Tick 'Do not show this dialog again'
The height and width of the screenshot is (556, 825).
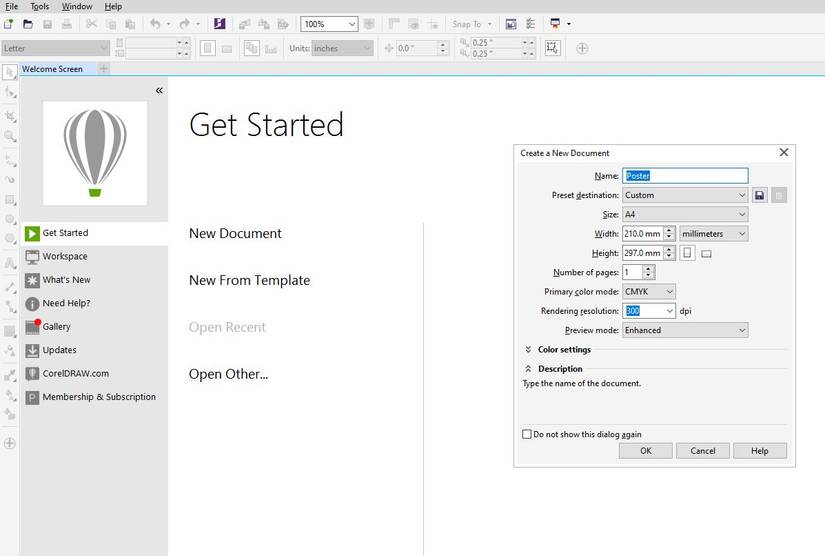[x=527, y=435]
